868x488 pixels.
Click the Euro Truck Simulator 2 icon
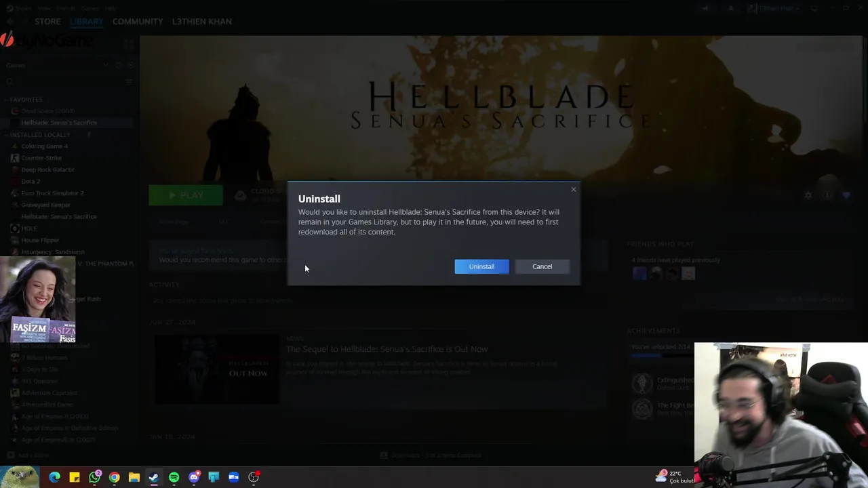click(15, 193)
